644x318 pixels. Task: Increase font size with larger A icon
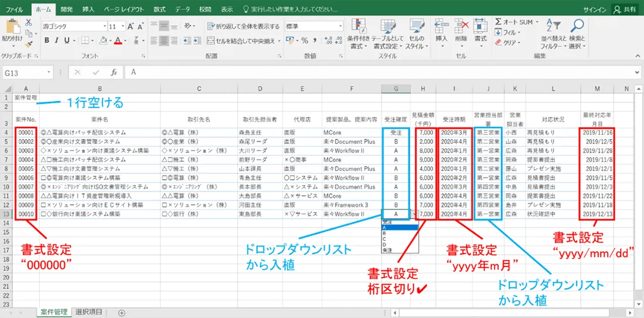click(131, 26)
